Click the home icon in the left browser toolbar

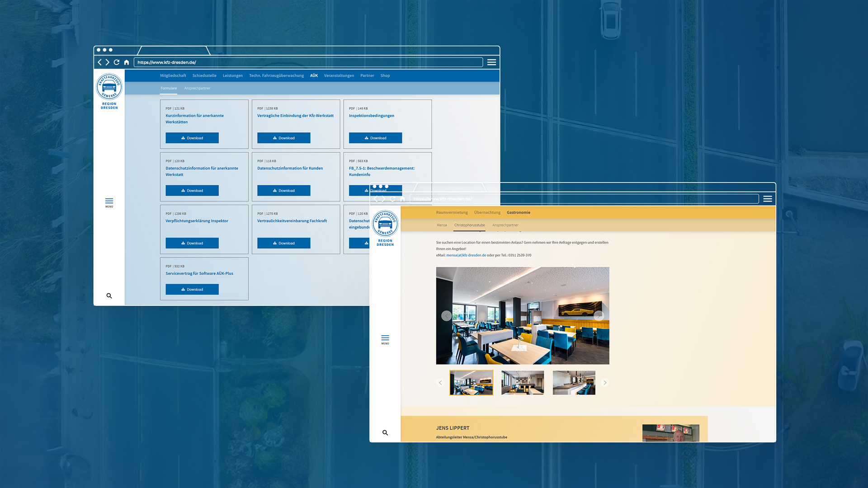point(127,62)
